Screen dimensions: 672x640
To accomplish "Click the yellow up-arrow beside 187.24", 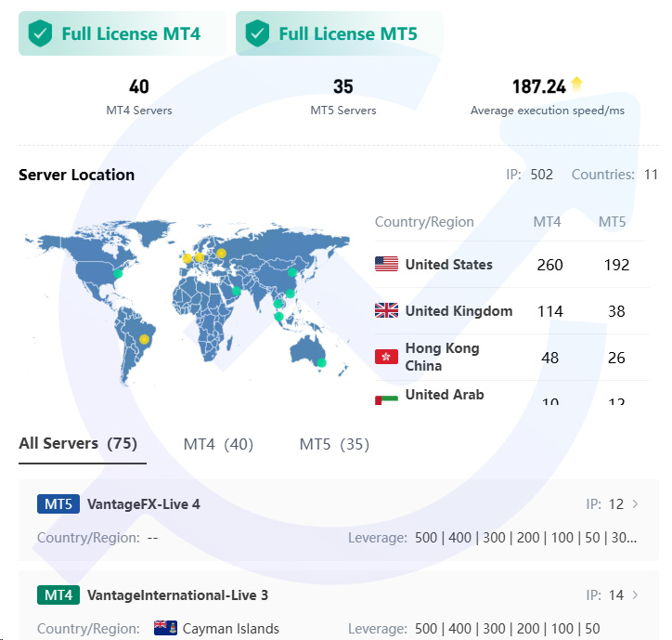I will coord(576,84).
